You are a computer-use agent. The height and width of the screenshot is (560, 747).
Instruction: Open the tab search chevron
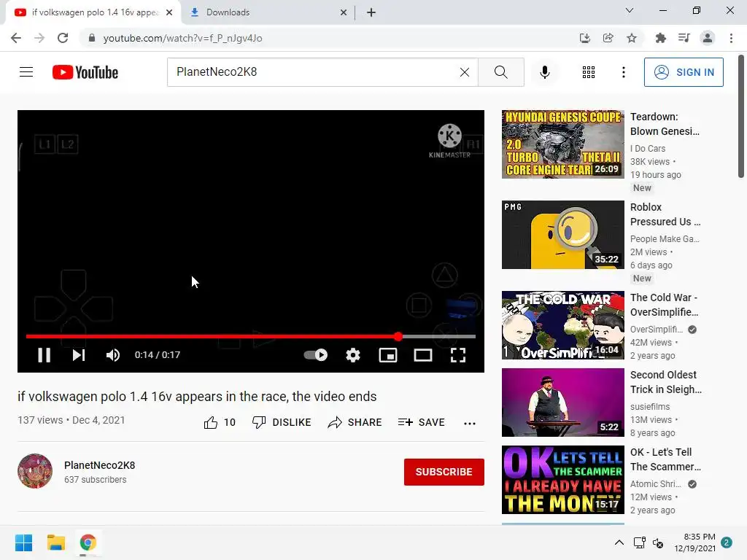(630, 10)
